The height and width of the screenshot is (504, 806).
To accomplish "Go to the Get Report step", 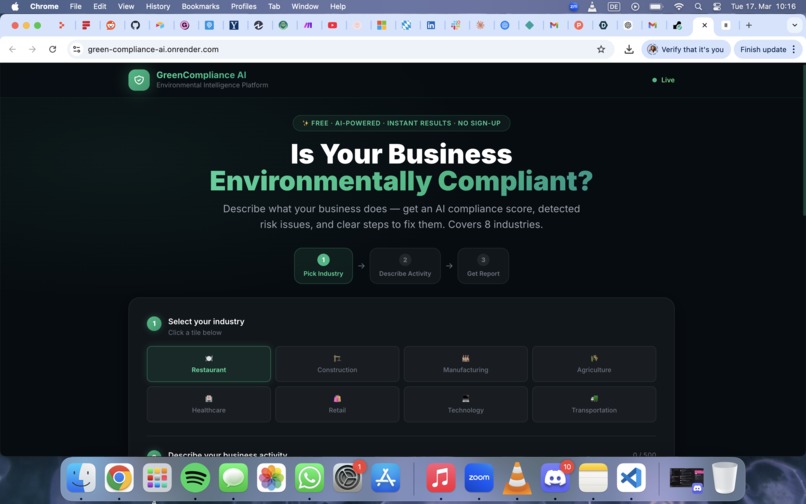I will [483, 266].
